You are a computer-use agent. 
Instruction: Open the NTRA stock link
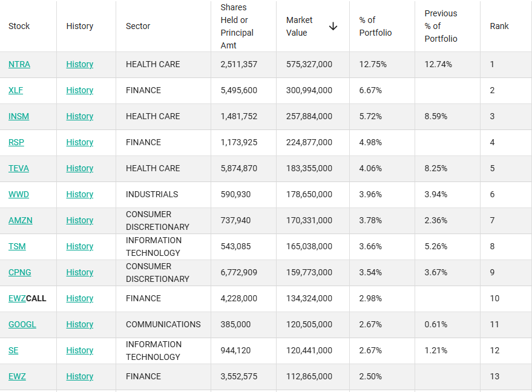pyautogui.click(x=19, y=64)
